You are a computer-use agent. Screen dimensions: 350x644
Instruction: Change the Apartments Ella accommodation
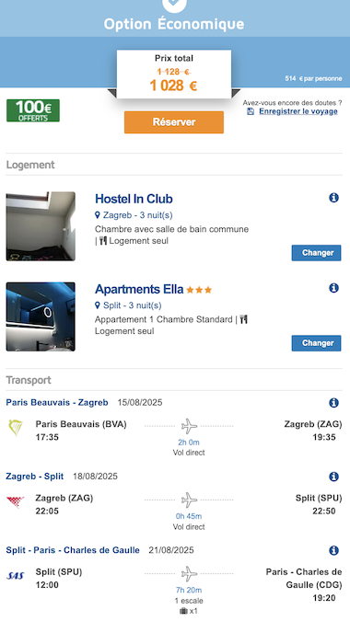point(316,343)
